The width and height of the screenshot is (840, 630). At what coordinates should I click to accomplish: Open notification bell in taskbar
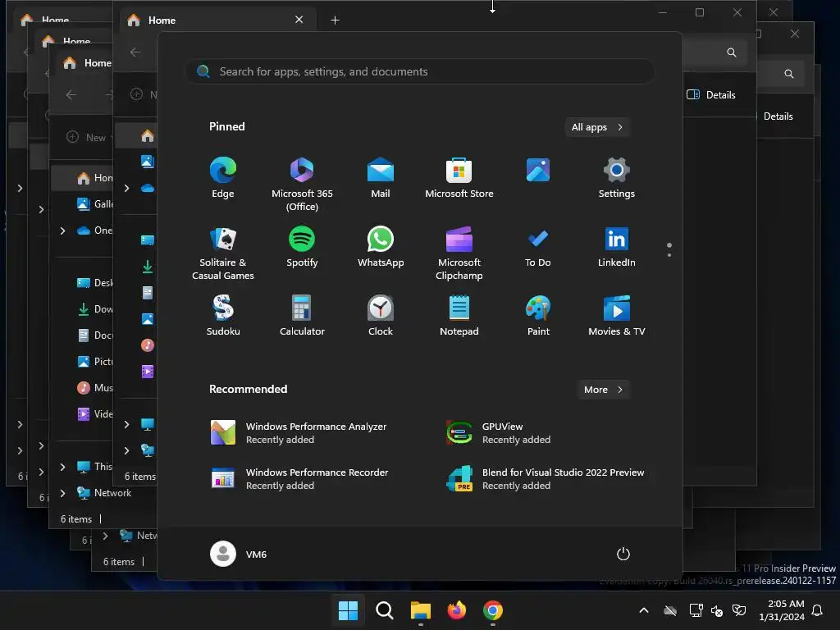click(818, 610)
